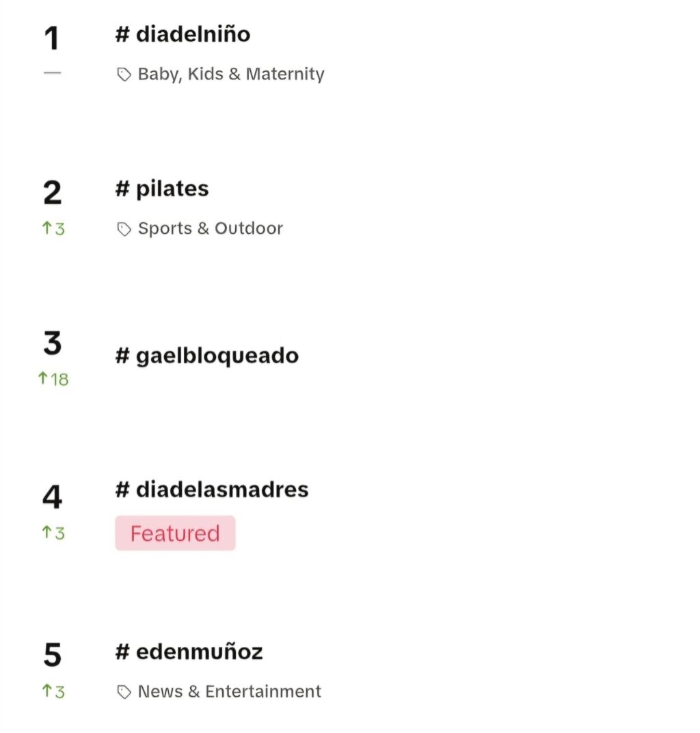
Task: Open the #edenmuñoz hashtag
Action: (x=189, y=652)
